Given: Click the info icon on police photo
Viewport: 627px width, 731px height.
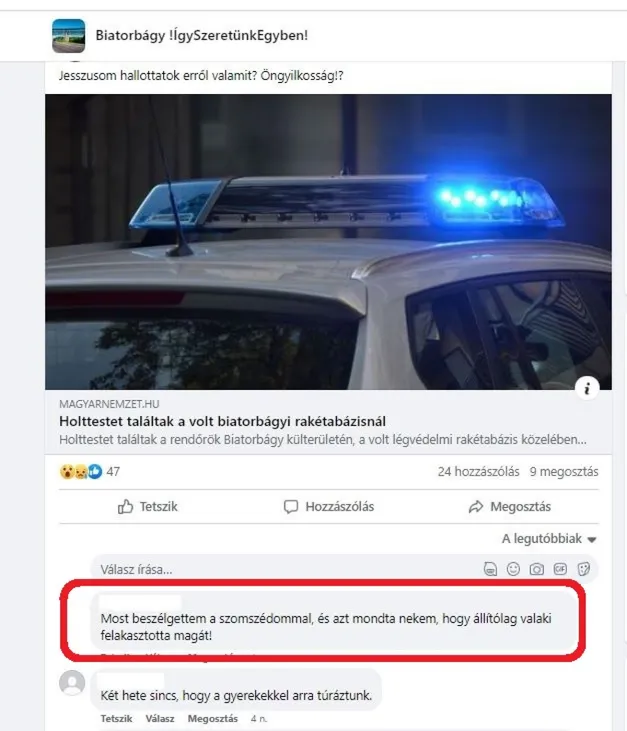Looking at the screenshot, I should [587, 388].
